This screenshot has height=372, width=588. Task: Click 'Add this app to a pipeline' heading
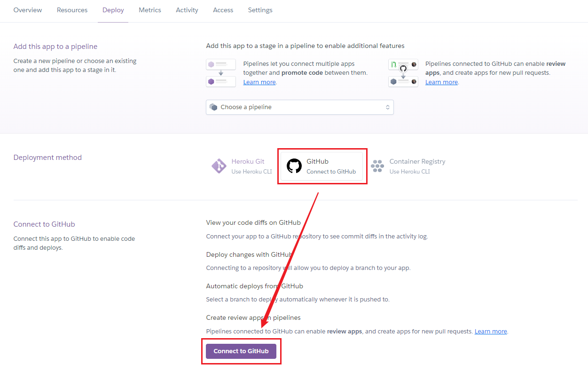[55, 47]
